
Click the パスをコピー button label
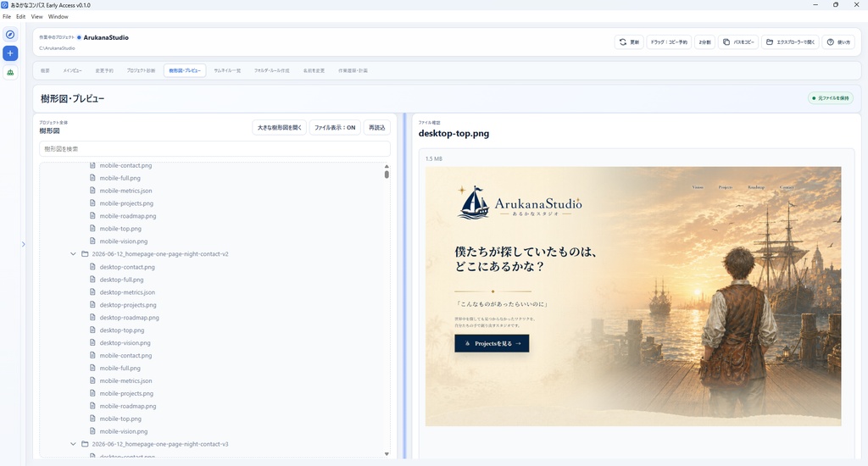point(743,42)
